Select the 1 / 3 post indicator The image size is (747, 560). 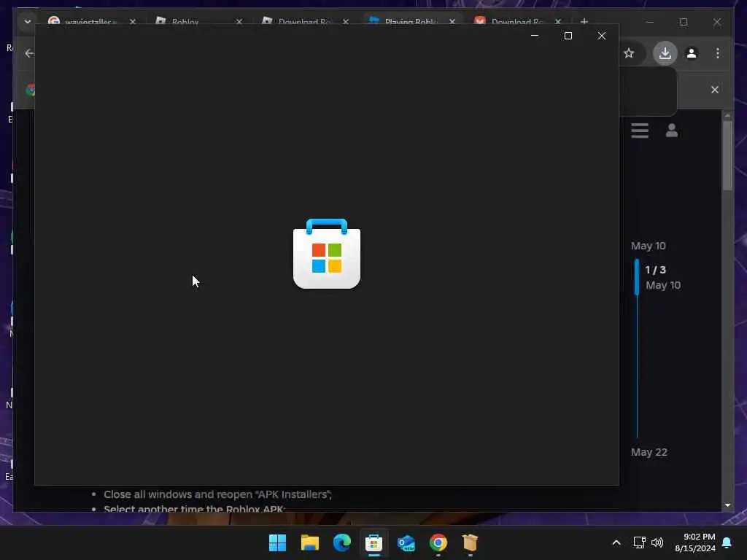656,270
